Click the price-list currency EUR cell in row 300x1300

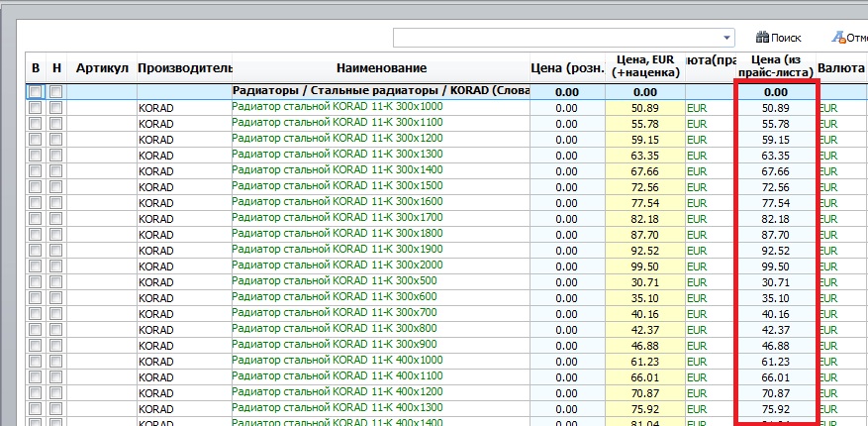pyautogui.click(x=710, y=156)
